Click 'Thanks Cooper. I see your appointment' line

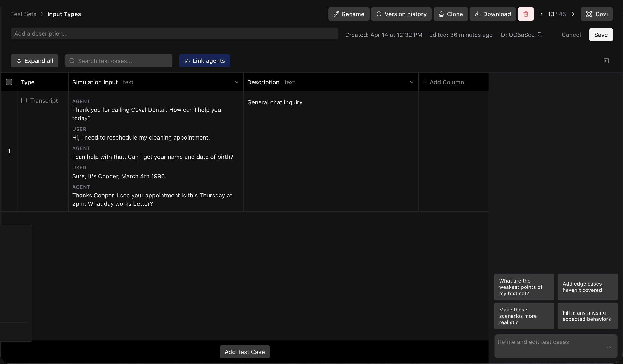click(152, 199)
